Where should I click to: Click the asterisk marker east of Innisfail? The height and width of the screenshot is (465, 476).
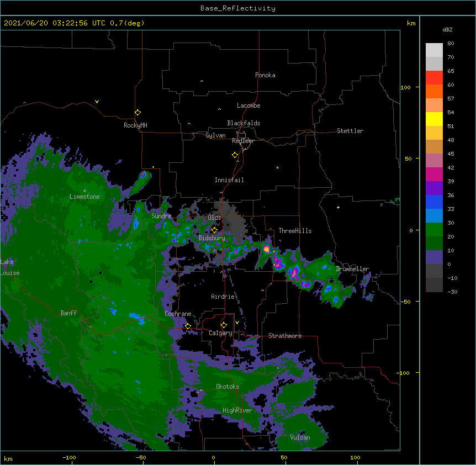[x=277, y=167]
